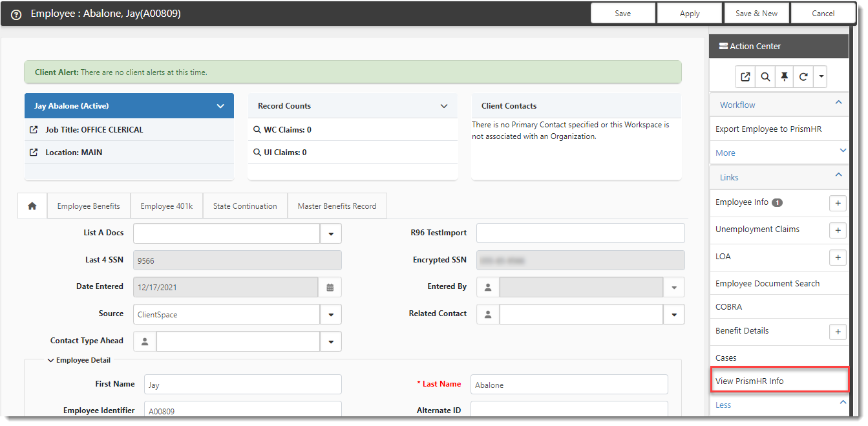The width and height of the screenshot is (868, 426).
Task: Refresh the Action Center
Action: tap(803, 77)
